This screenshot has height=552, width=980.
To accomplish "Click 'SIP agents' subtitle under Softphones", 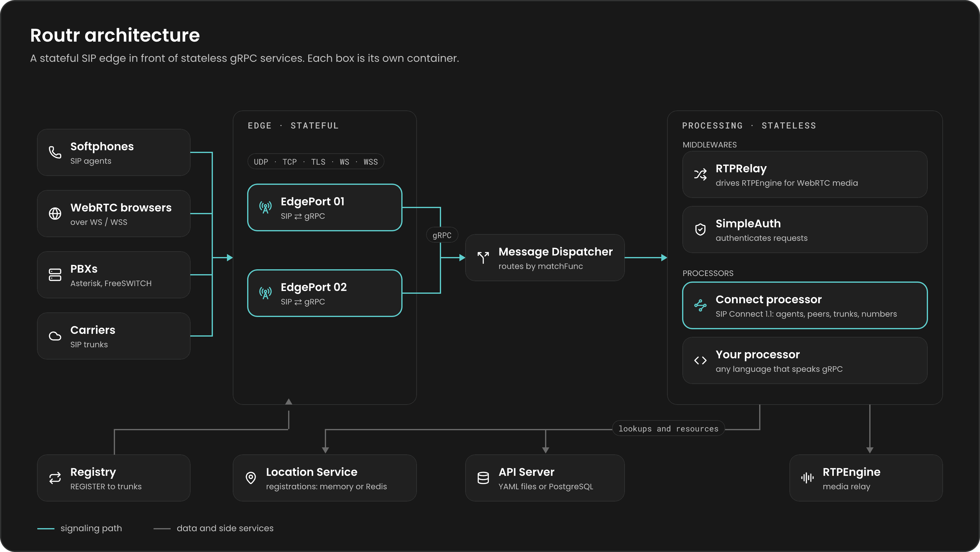I will [91, 161].
